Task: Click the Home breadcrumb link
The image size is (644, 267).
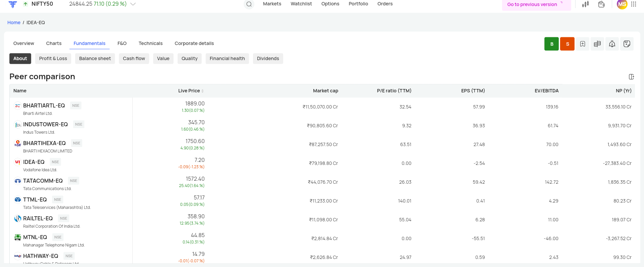Action: pos(14,23)
